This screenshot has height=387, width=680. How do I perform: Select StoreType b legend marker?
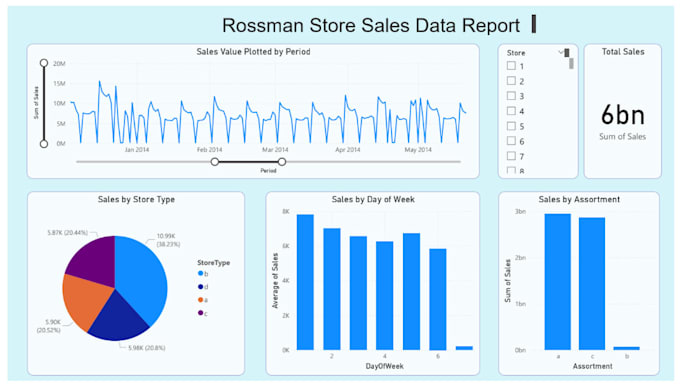(200, 273)
